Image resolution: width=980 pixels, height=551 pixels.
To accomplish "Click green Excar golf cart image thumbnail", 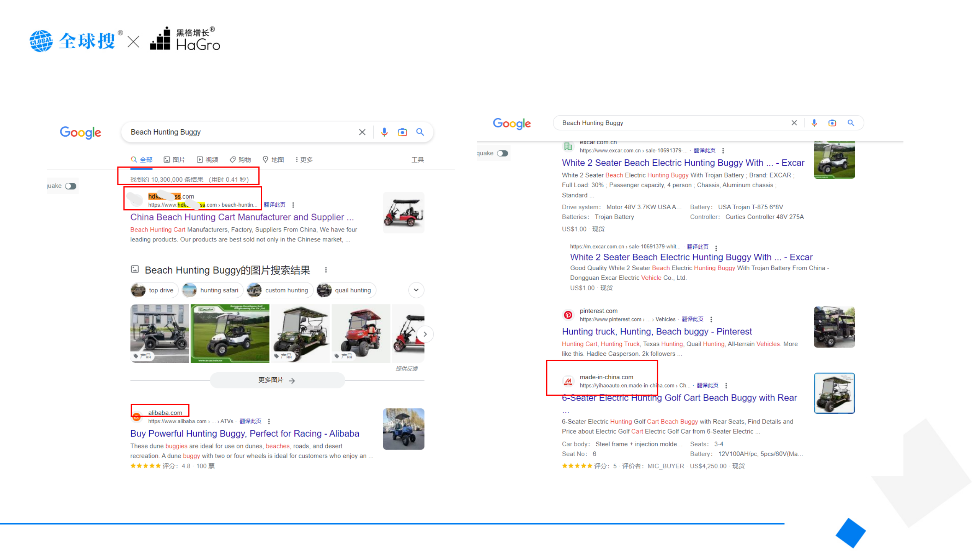I will click(x=230, y=333).
